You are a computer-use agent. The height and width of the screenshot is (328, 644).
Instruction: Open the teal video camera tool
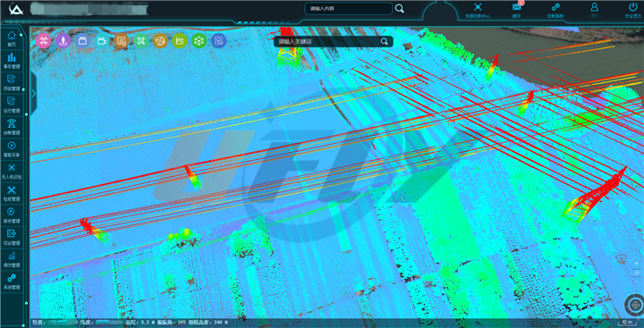click(102, 40)
